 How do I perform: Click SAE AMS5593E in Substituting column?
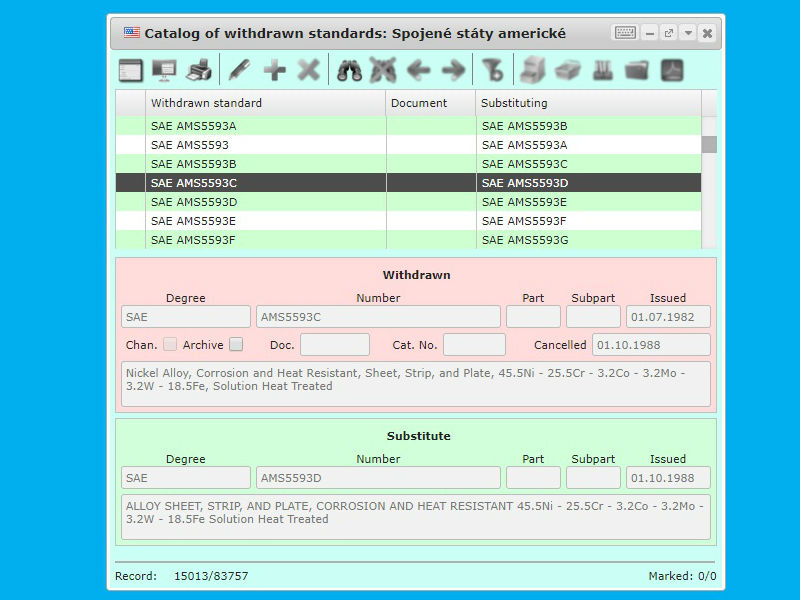coord(524,202)
